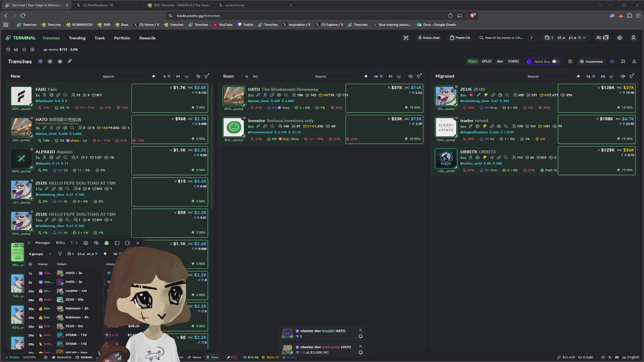Click the 3 SOL quick buy on FABI card
Image resolution: width=644 pixels, height=362 pixels.
pos(198,108)
